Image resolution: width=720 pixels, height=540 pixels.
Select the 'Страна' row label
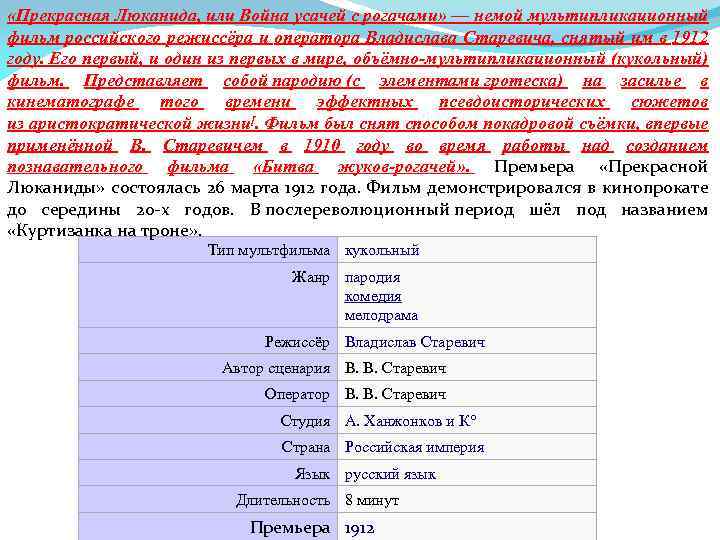click(306, 447)
